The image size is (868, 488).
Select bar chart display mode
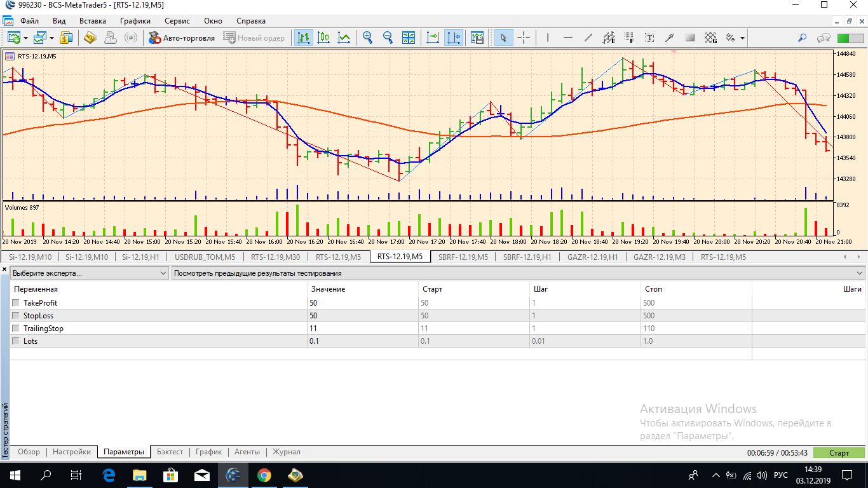[303, 37]
